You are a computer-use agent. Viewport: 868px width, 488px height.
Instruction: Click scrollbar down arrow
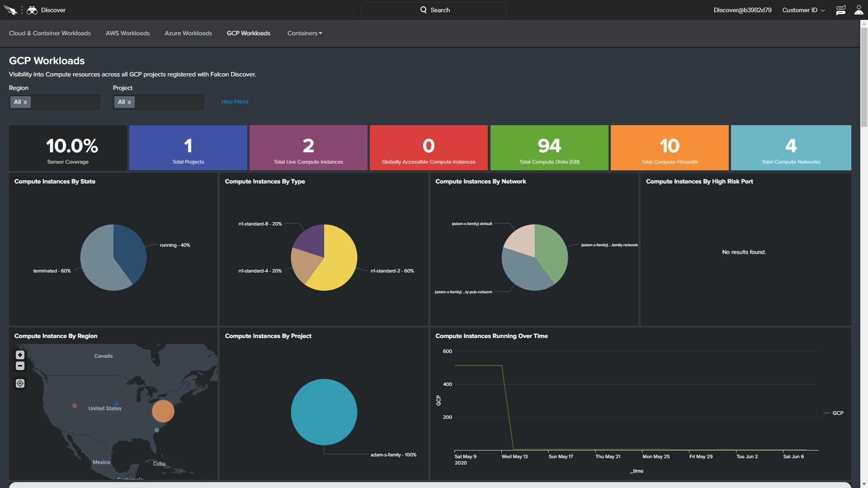[864, 484]
